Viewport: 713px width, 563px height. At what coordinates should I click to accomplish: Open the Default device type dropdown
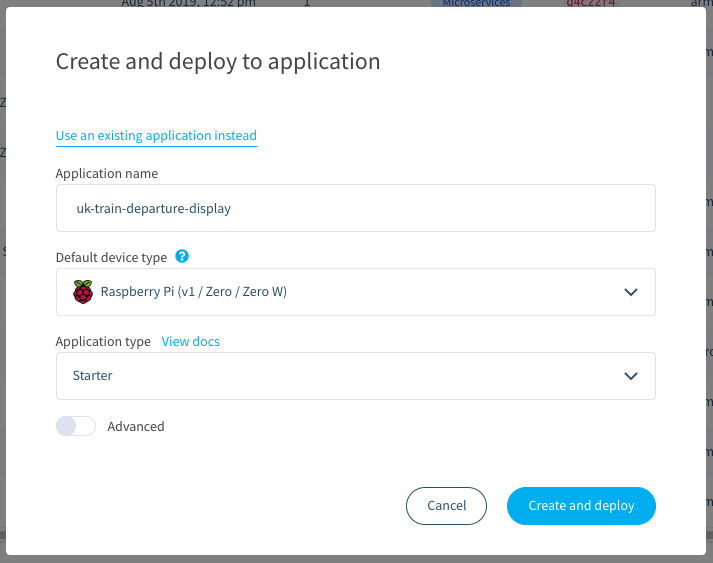(355, 292)
